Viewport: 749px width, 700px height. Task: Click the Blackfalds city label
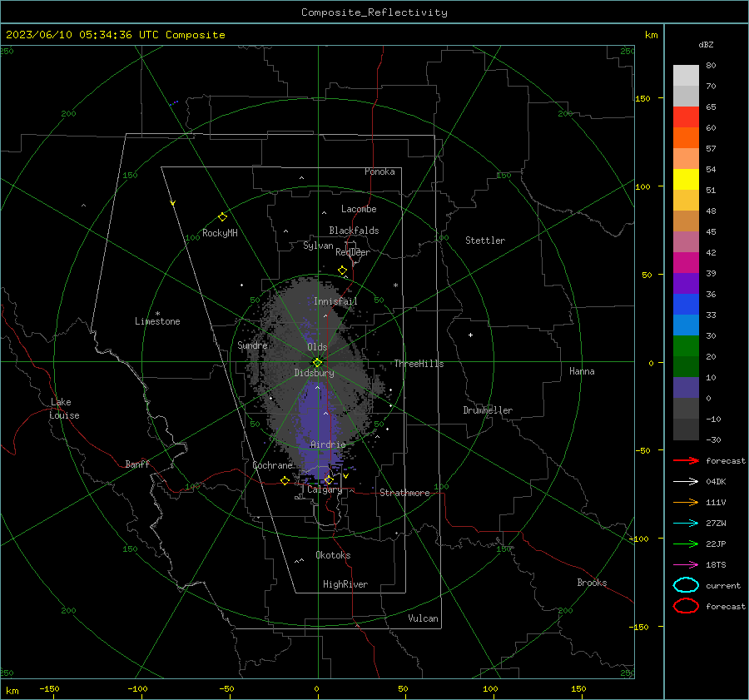(x=354, y=231)
